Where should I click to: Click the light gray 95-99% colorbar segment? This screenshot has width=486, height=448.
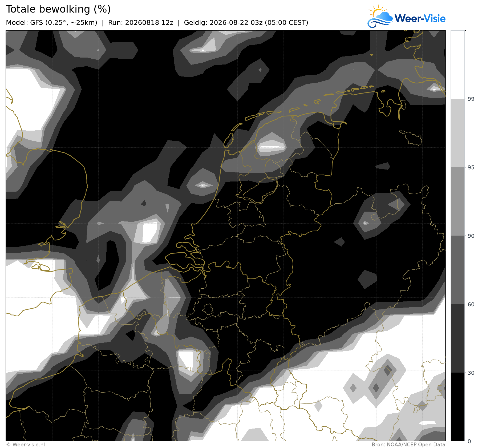[458, 133]
